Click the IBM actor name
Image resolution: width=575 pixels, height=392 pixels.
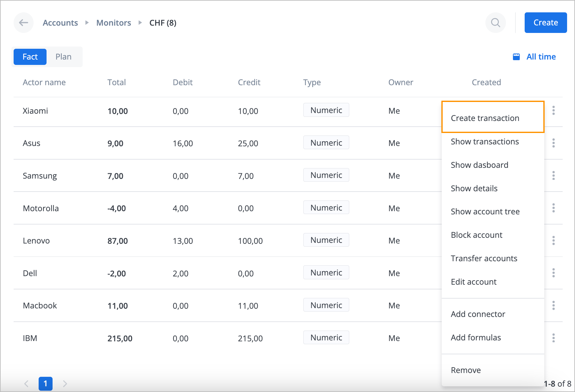[x=30, y=338]
